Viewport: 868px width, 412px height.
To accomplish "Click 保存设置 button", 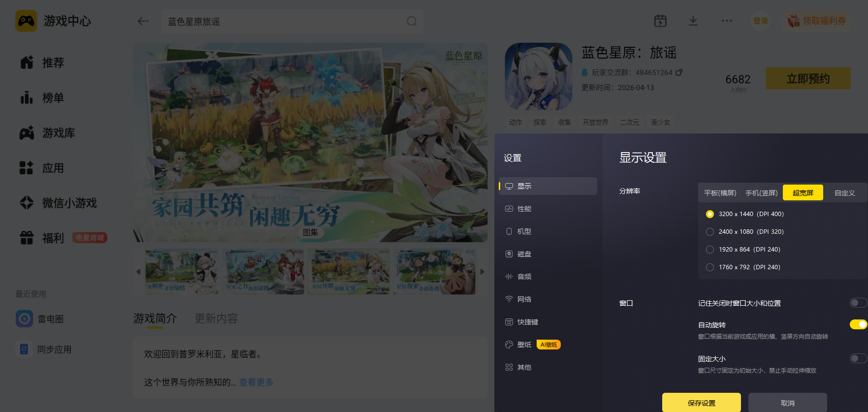I will 702,403.
